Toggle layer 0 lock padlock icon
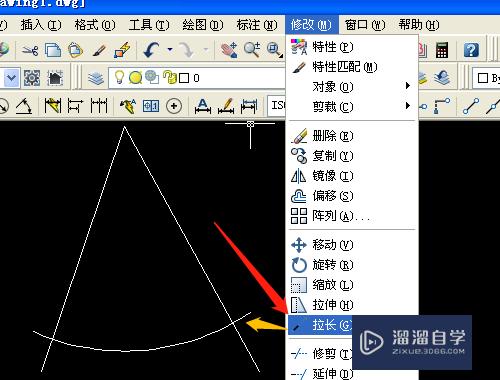This screenshot has height=380, width=500. pyautogui.click(x=170, y=78)
